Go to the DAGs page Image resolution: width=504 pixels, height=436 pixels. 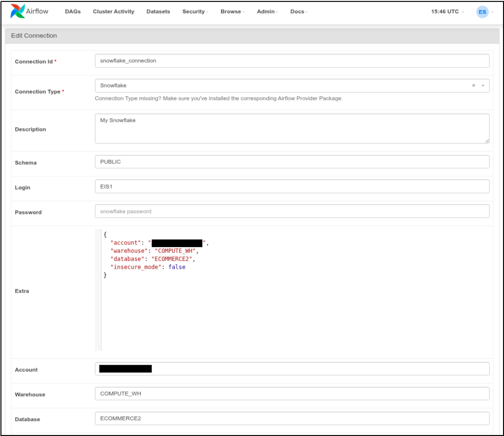tap(73, 12)
